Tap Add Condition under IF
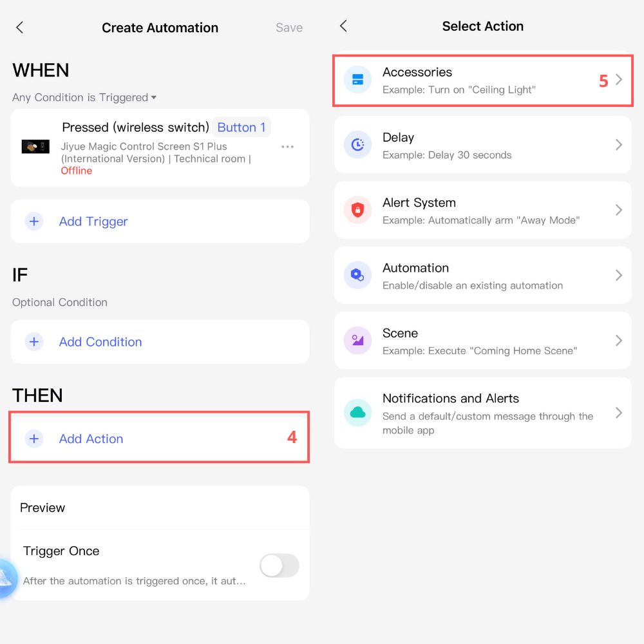 pos(100,342)
